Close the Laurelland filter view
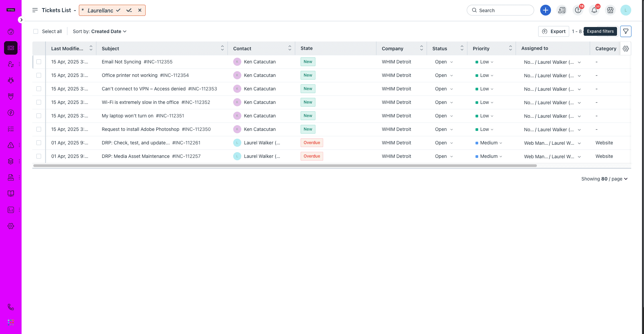 tap(140, 10)
